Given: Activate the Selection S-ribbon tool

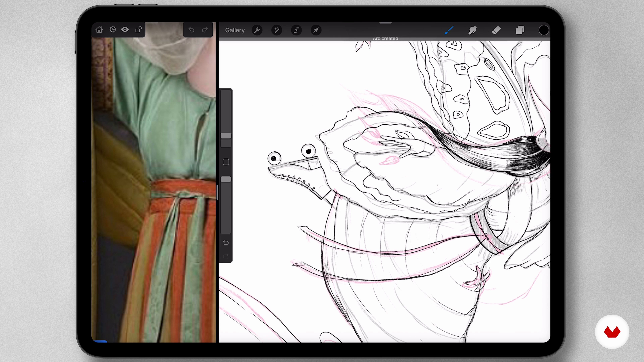Looking at the screenshot, I should point(297,30).
